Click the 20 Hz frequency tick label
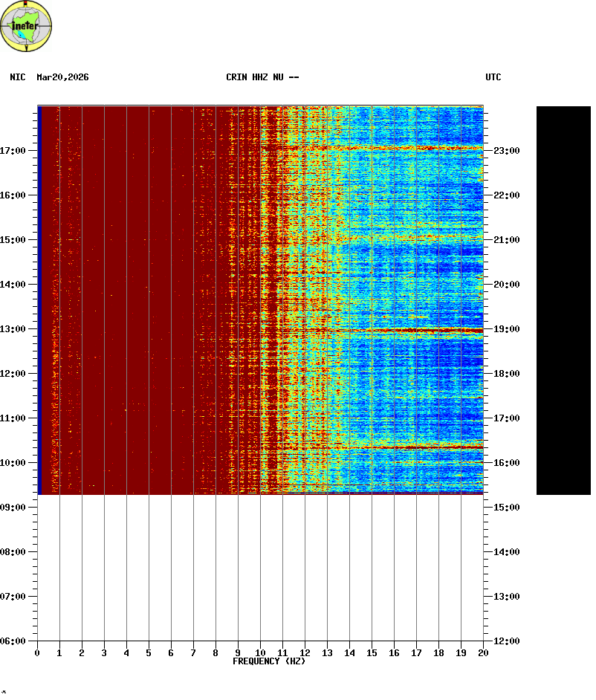596x700 pixels. coord(483,653)
